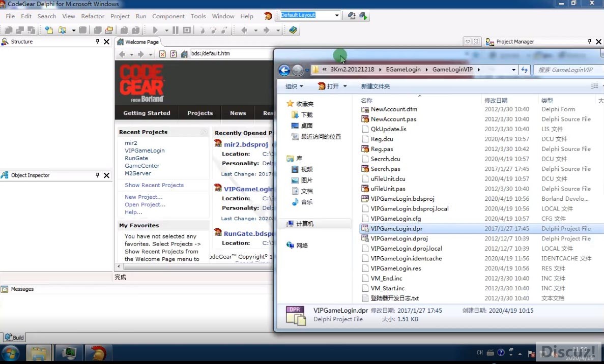Click Welcome Page browser back arrow
The image size is (604, 364).
click(122, 54)
